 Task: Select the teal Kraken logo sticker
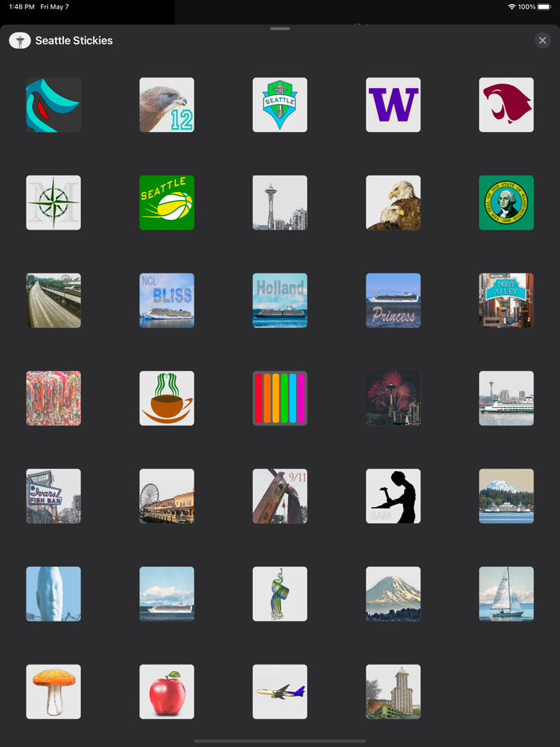[x=54, y=105]
